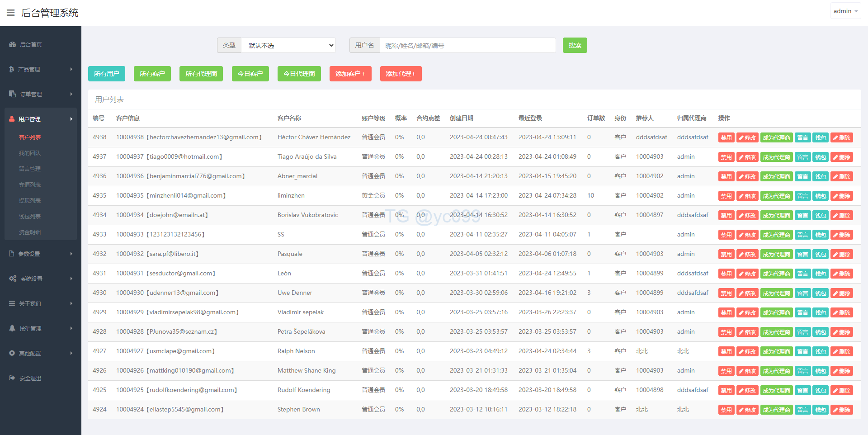Open the admin account dropdown

pyautogui.click(x=845, y=11)
